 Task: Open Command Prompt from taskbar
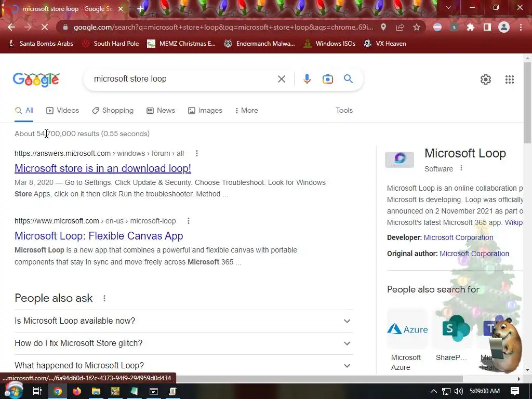(x=154, y=391)
